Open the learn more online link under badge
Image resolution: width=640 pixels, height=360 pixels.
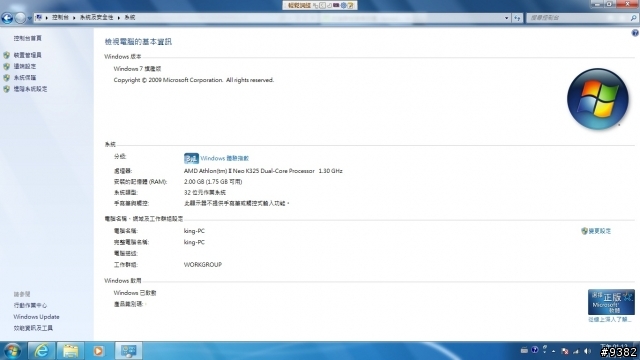(x=609, y=320)
